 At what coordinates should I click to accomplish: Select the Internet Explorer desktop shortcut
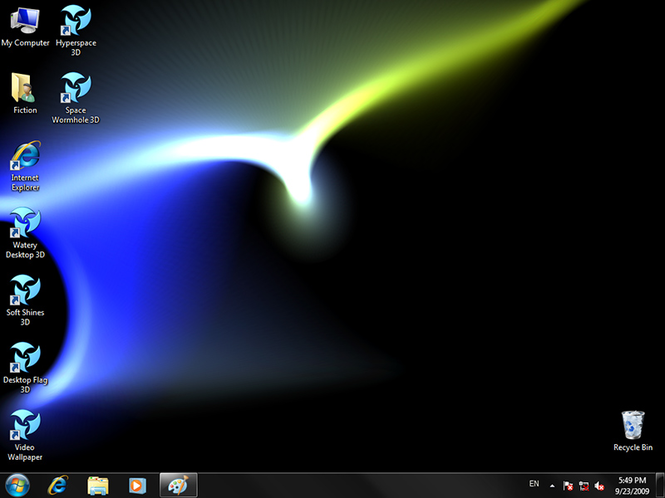click(25, 165)
